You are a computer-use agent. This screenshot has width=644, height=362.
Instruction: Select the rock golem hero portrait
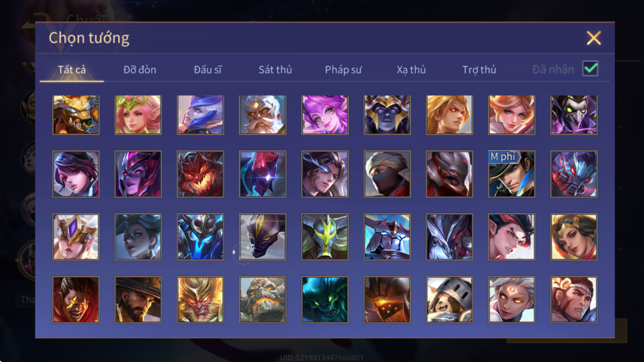coord(262,300)
